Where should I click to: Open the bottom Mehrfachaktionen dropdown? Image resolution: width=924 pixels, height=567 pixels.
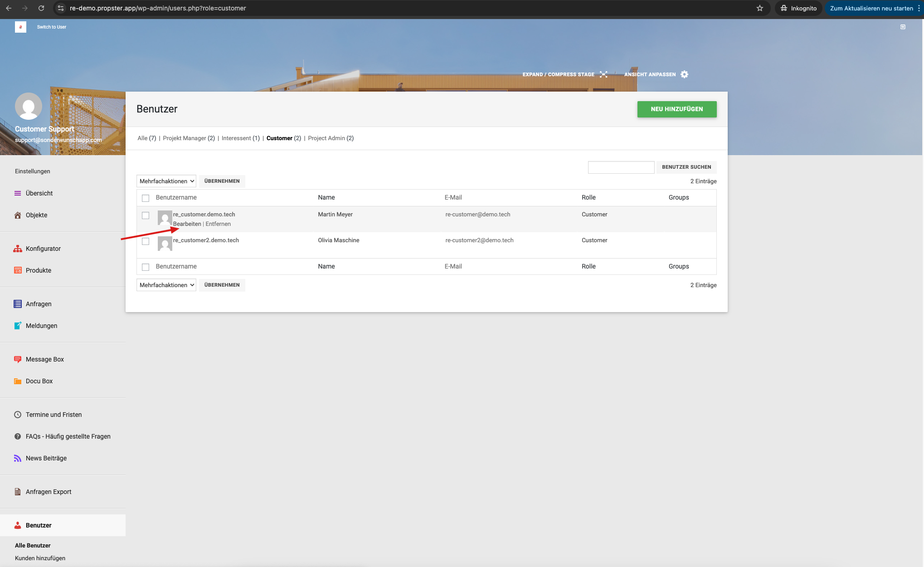(166, 285)
